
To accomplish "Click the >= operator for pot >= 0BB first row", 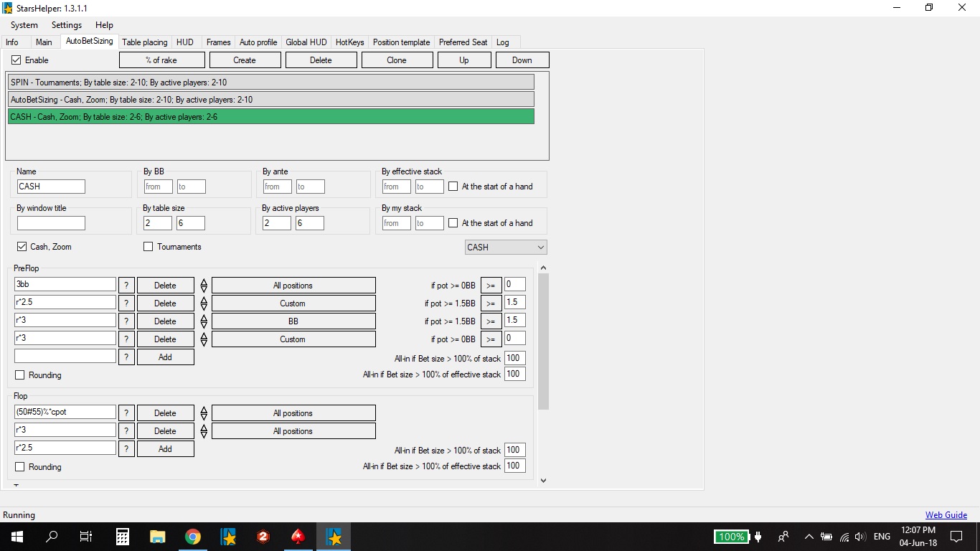I will [x=491, y=286].
